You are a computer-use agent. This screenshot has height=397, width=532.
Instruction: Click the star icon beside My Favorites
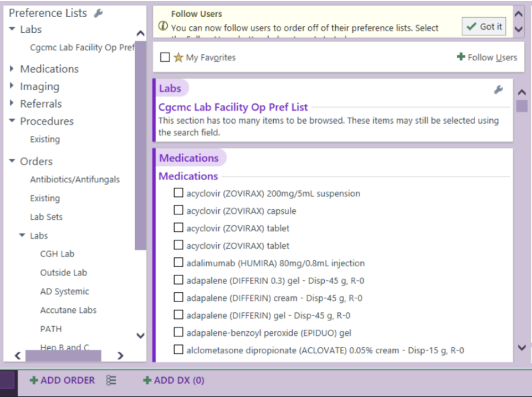click(178, 58)
